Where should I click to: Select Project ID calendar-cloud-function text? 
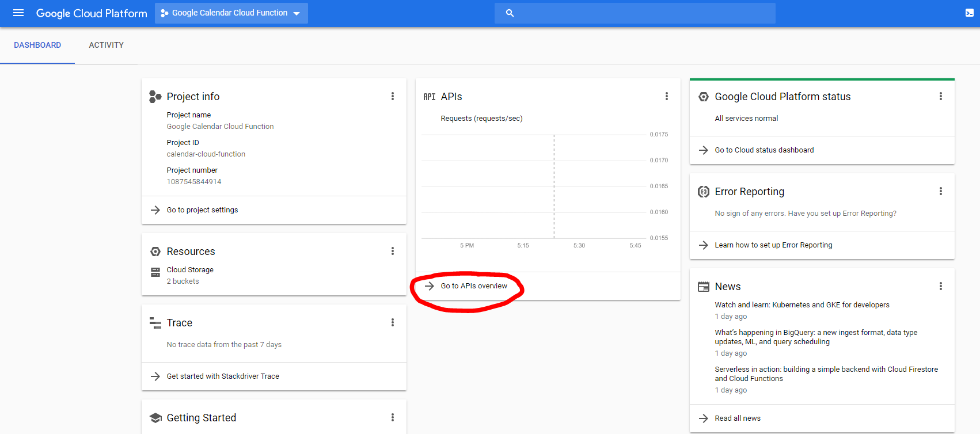[206, 154]
